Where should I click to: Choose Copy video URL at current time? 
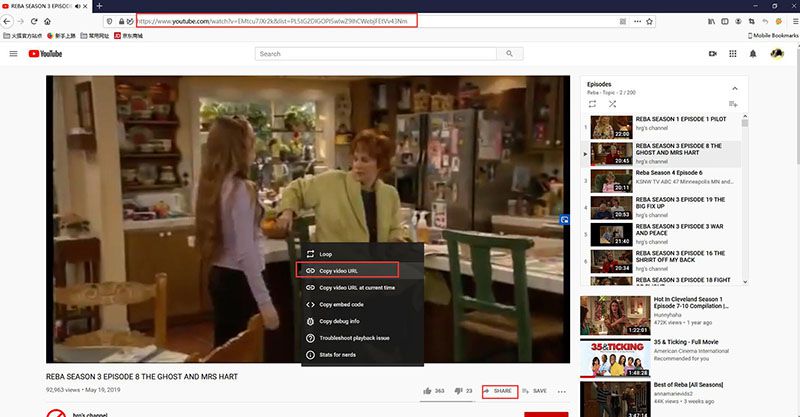click(x=362, y=287)
